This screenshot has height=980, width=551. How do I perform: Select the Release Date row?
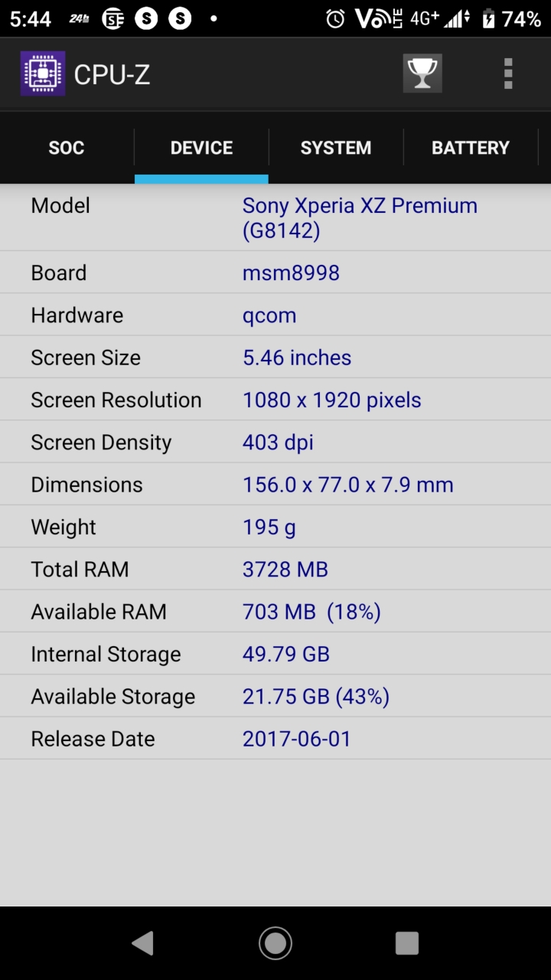click(x=275, y=739)
